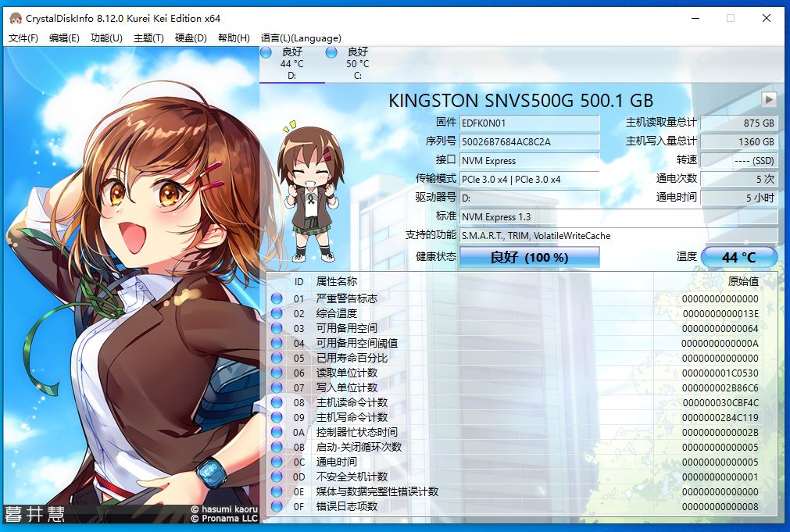This screenshot has width=790, height=532.
Task: Click the rotation rate value ---- (SSD)
Action: coord(738,161)
